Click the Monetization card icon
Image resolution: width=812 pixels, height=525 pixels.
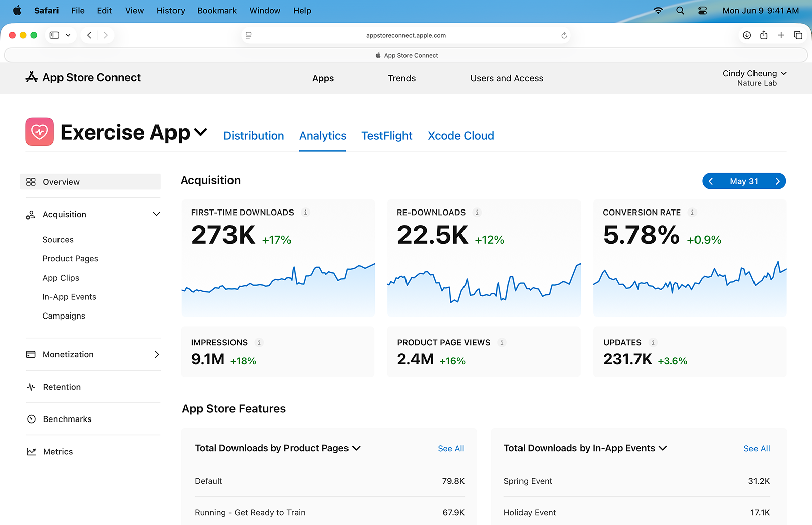click(x=31, y=354)
